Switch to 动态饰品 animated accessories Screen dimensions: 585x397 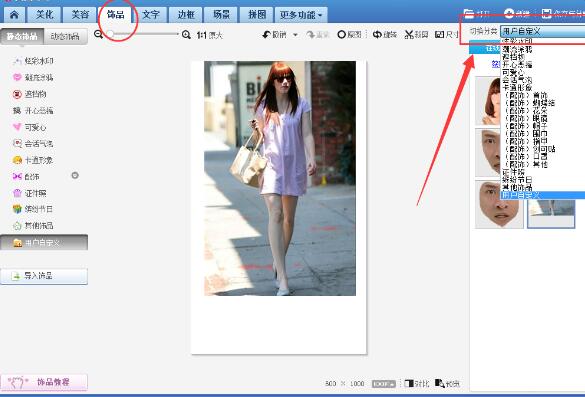[x=65, y=37]
